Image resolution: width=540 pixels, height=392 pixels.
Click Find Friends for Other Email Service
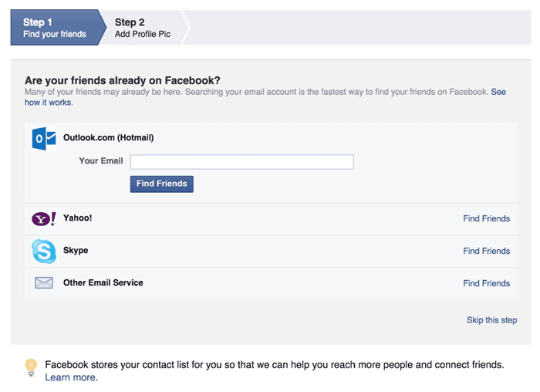click(x=486, y=283)
